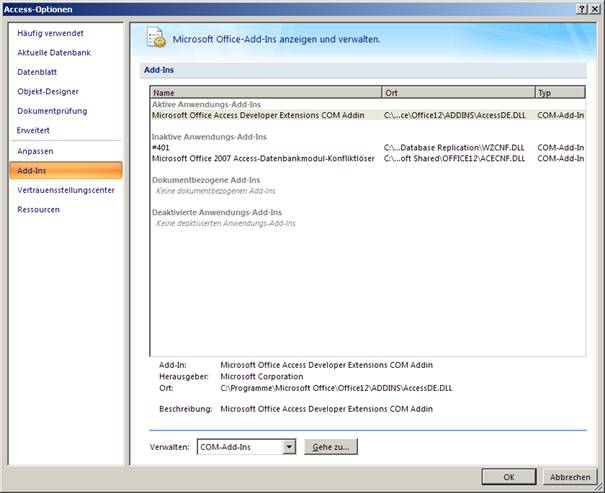The height and width of the screenshot is (493, 605).
Task: Select the highlighted Add-Ins category
Action: (x=66, y=170)
